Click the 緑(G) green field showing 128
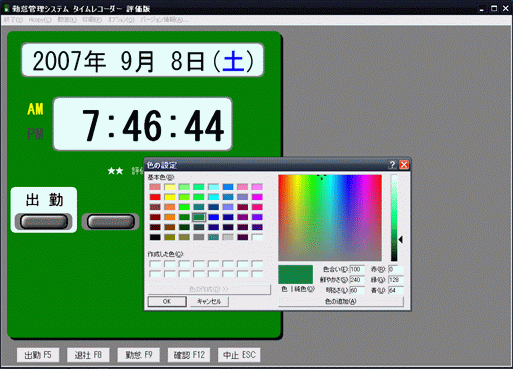Screen dimensions: 513x369 [396, 280]
